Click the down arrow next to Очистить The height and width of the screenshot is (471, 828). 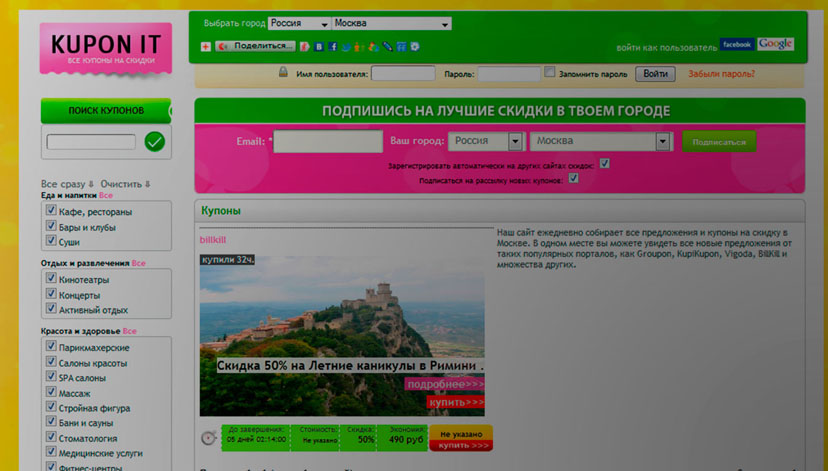click(148, 184)
